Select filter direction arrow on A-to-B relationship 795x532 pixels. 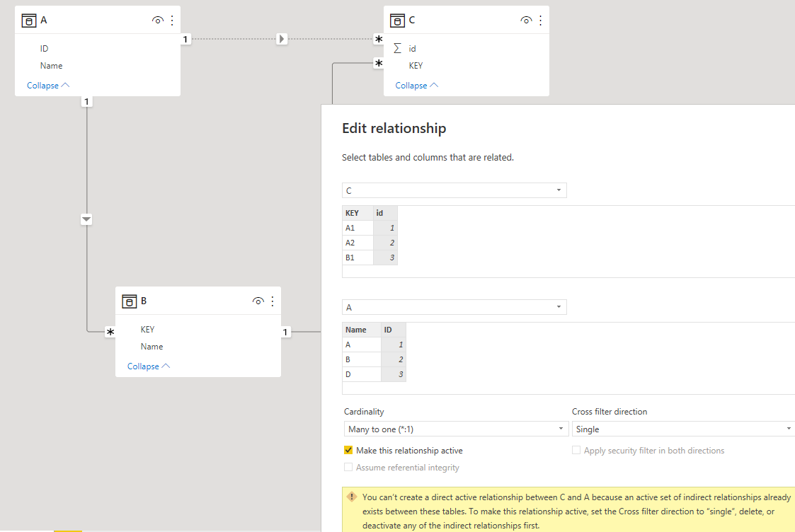pos(86,219)
